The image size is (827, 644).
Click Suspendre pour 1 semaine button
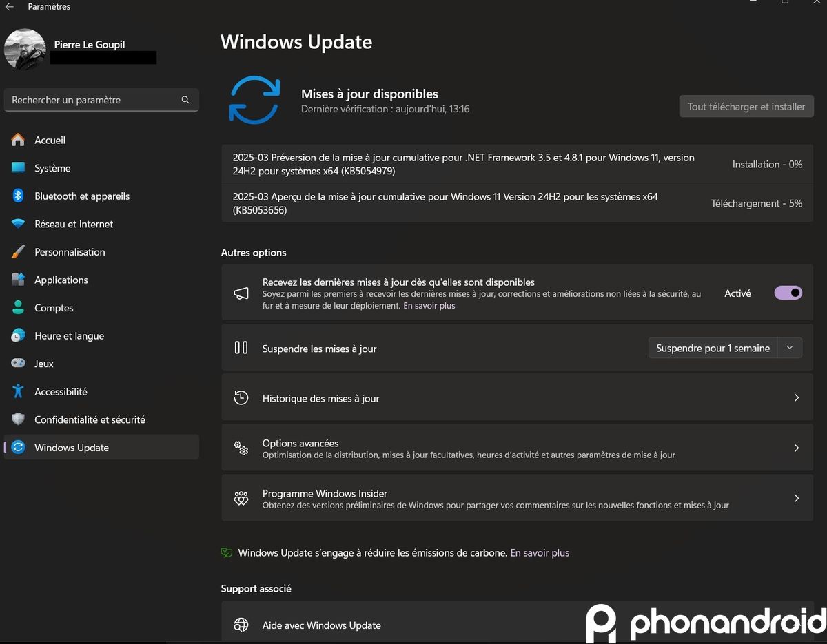coord(713,348)
